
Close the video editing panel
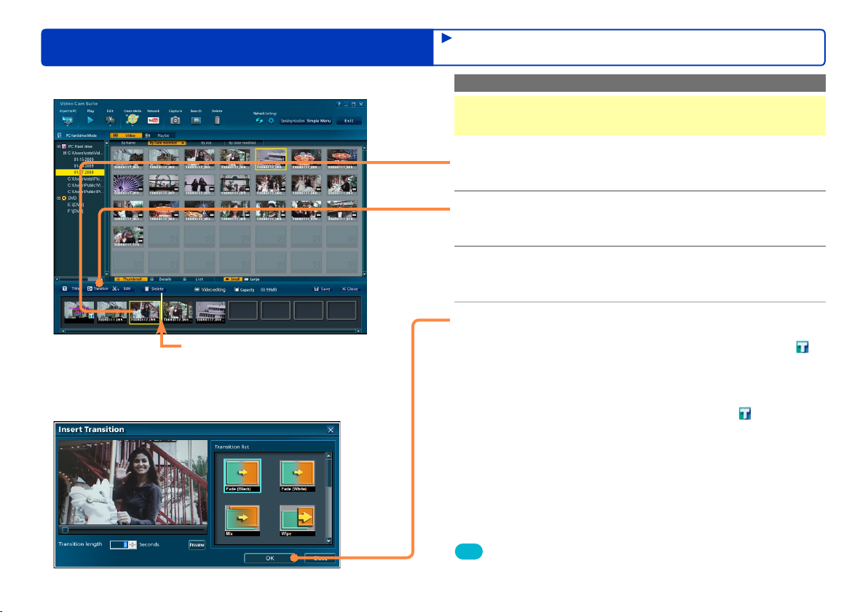pos(350,289)
